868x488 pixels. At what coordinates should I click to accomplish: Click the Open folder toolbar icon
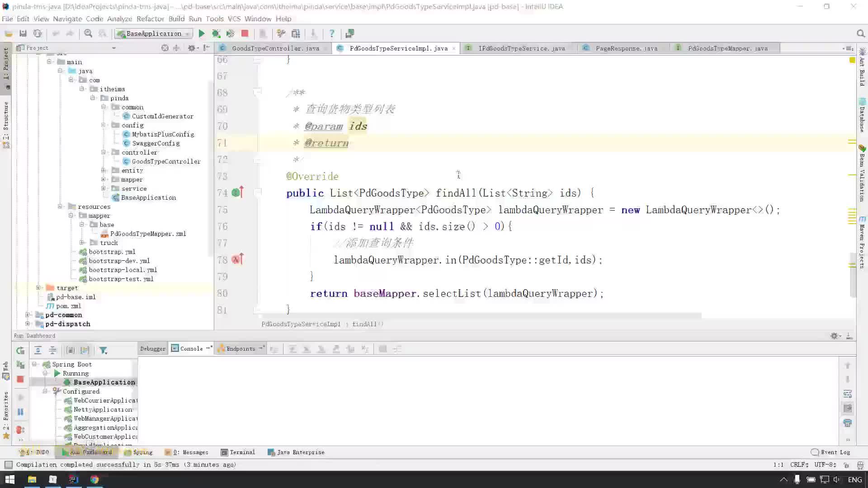coord(9,33)
